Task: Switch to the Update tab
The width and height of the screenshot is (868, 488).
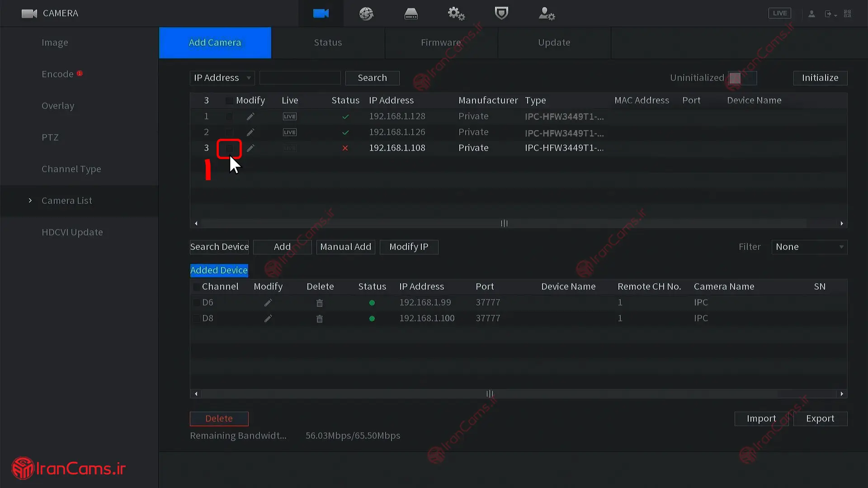Action: point(554,42)
